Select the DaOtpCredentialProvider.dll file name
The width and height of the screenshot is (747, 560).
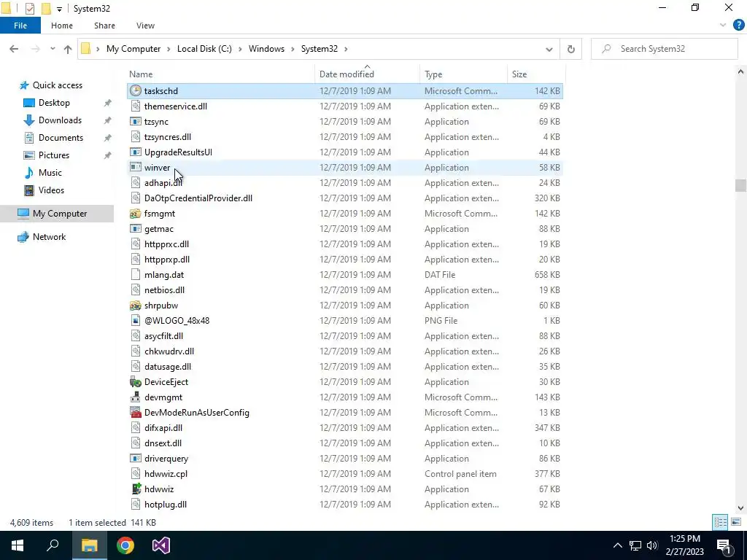(x=198, y=198)
